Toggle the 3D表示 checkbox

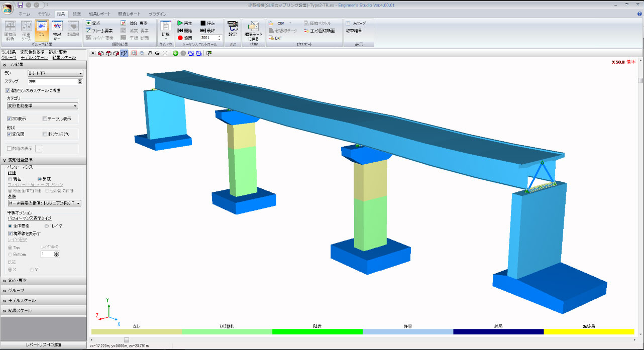click(x=10, y=119)
